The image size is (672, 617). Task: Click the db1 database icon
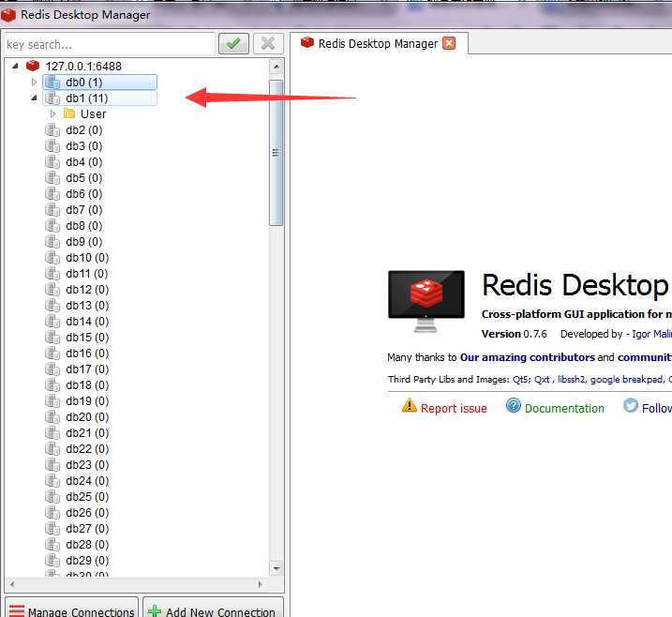pos(52,98)
